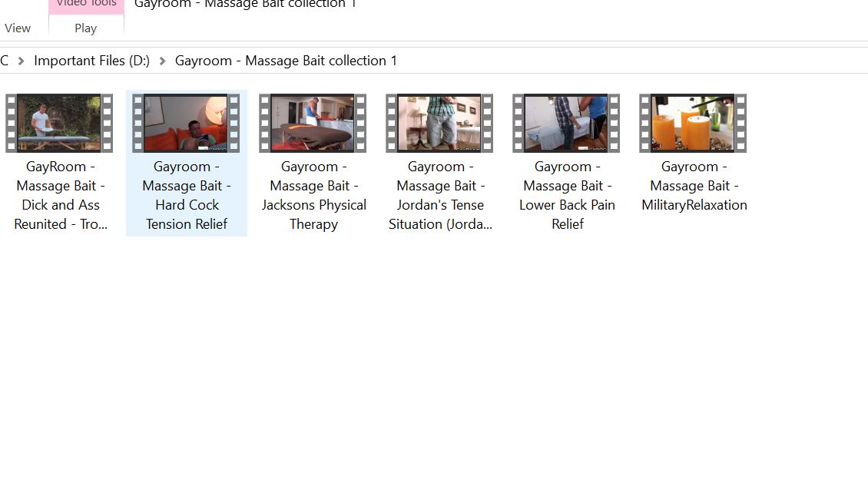Image resolution: width=868 pixels, height=496 pixels.
Task: Open the View ribbon tab
Action: [x=18, y=28]
